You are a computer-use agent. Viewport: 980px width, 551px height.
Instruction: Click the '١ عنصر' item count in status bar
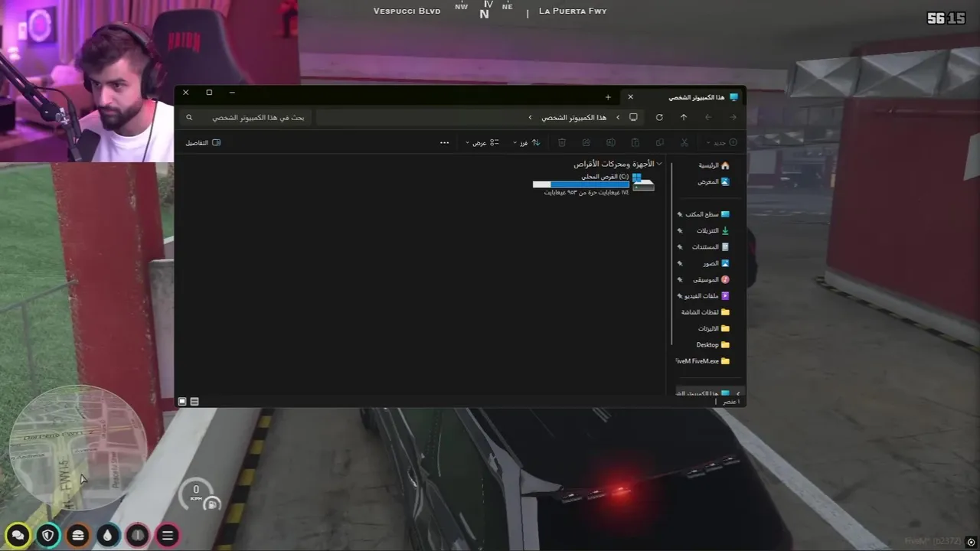(x=730, y=402)
